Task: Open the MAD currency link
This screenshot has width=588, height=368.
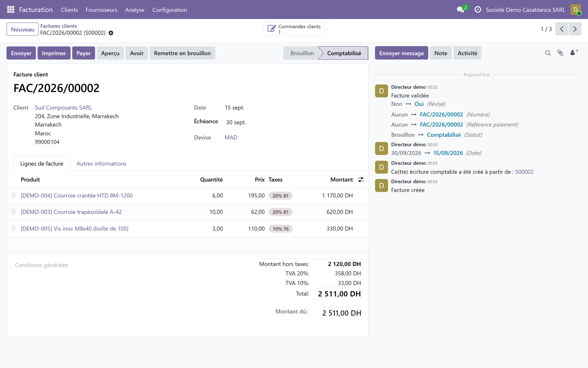Action: [231, 137]
